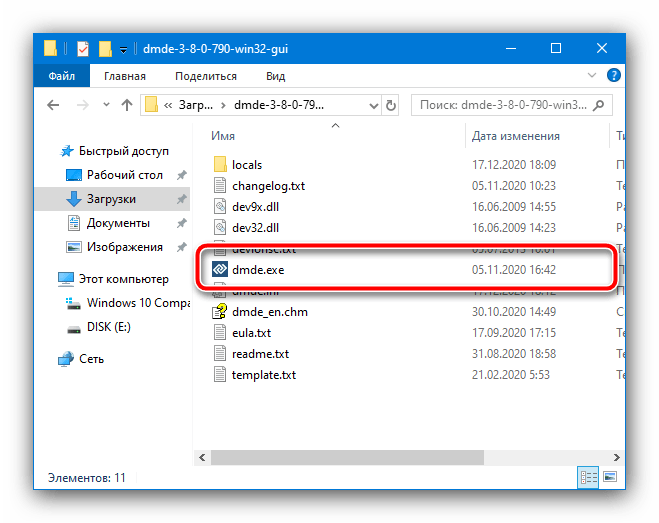Refresh the current folder

(391, 105)
